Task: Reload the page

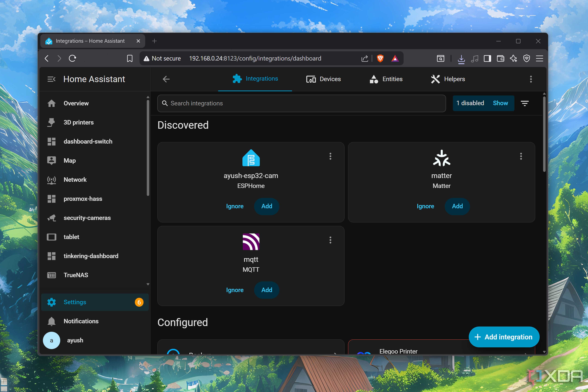Action: 73,59
